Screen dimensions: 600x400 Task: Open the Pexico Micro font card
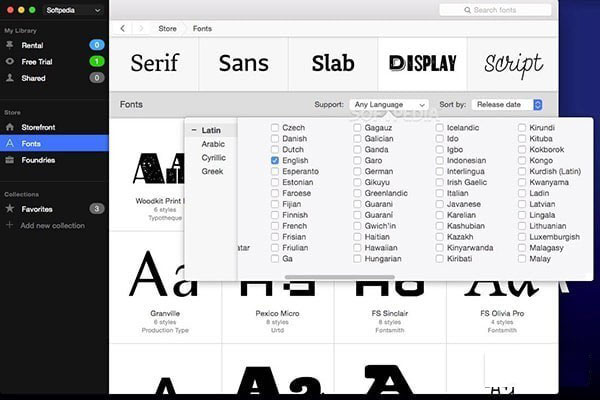pyautogui.click(x=277, y=312)
